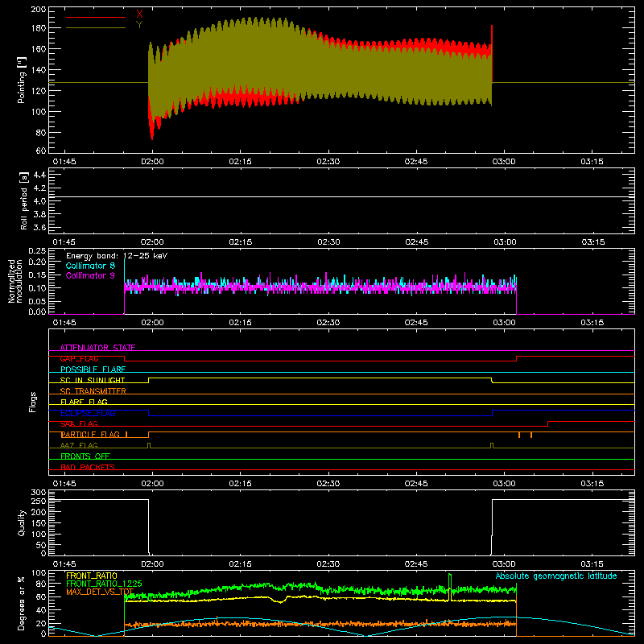This screenshot has height=644, width=644.
Task: Click the "Y" legend label
Action: point(139,25)
